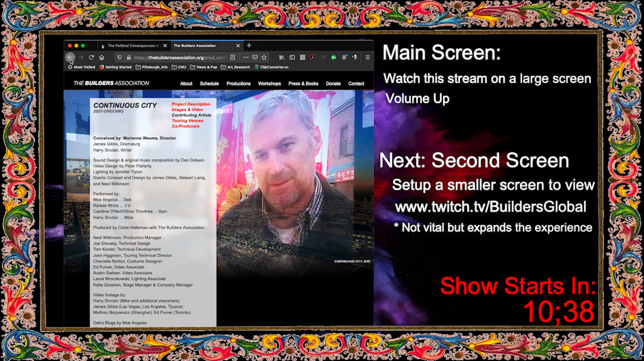Screen dimensions: 644x361
Task: Open the ClipConverter.cc bookmark
Action: (x=272, y=67)
